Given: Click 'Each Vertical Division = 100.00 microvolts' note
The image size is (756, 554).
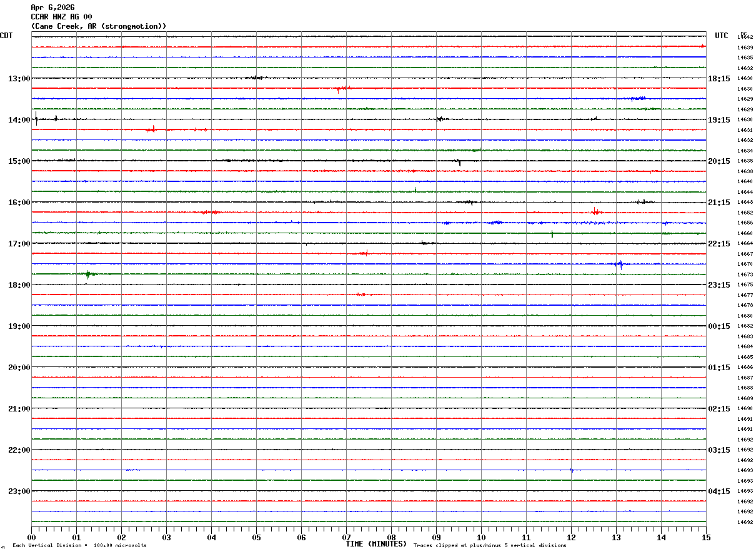Looking at the screenshot, I should click(x=79, y=545).
